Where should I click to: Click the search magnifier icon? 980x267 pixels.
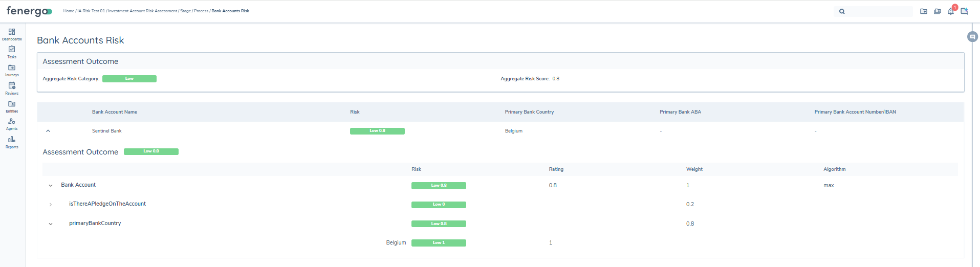[842, 11]
